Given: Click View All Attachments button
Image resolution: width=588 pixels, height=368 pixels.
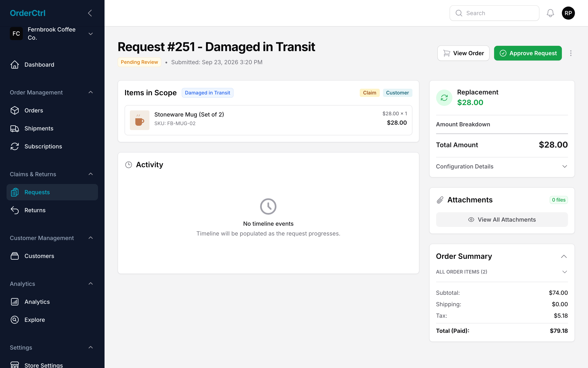Looking at the screenshot, I should point(502,220).
